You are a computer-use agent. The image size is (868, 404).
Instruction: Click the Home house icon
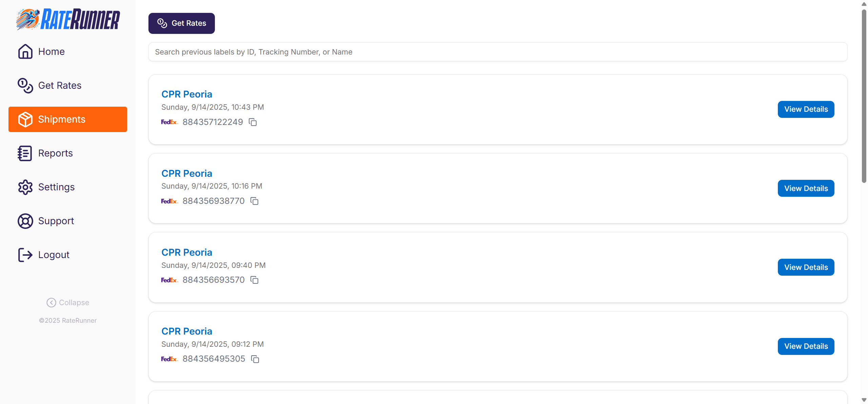pos(25,51)
